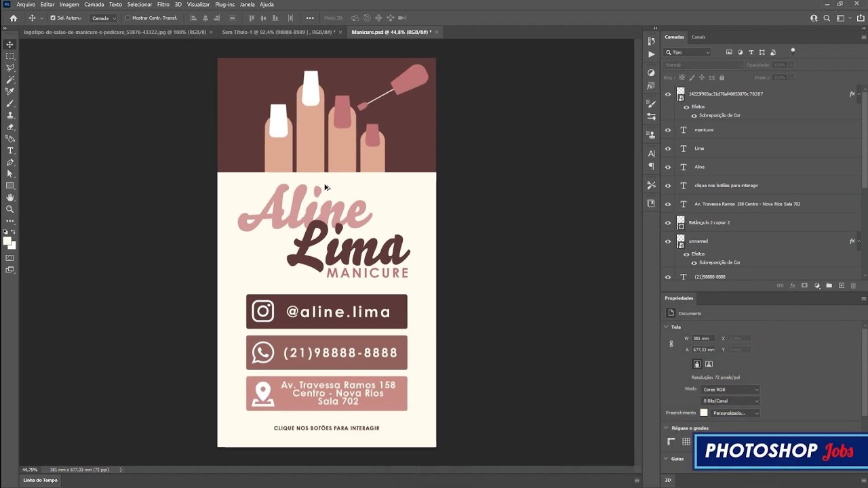Open the Cores RGB mode dropdown

730,390
